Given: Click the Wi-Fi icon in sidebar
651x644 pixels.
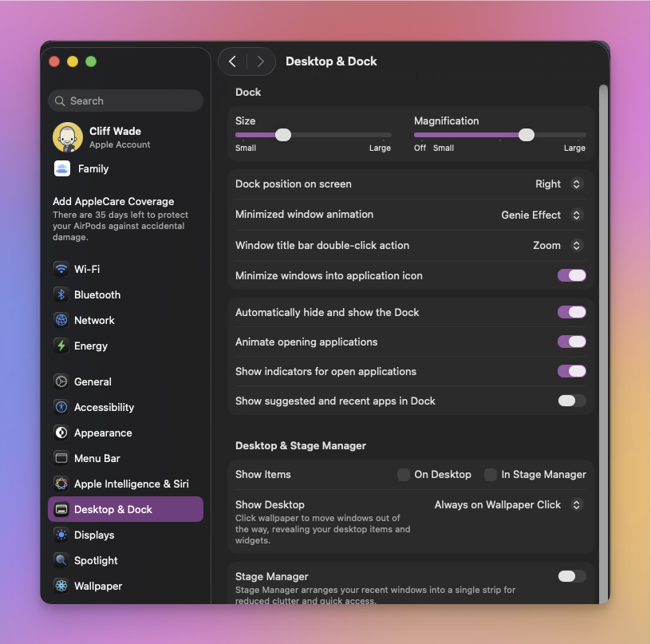Looking at the screenshot, I should coord(61,269).
